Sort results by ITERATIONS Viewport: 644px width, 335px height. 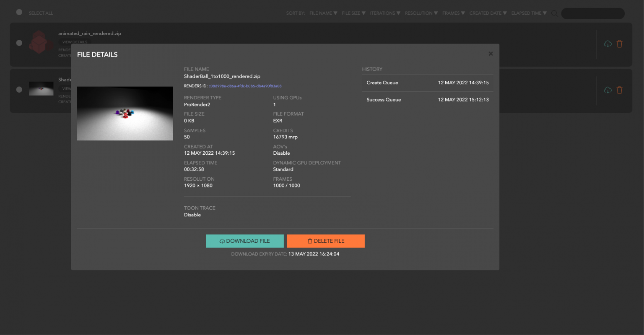[385, 13]
